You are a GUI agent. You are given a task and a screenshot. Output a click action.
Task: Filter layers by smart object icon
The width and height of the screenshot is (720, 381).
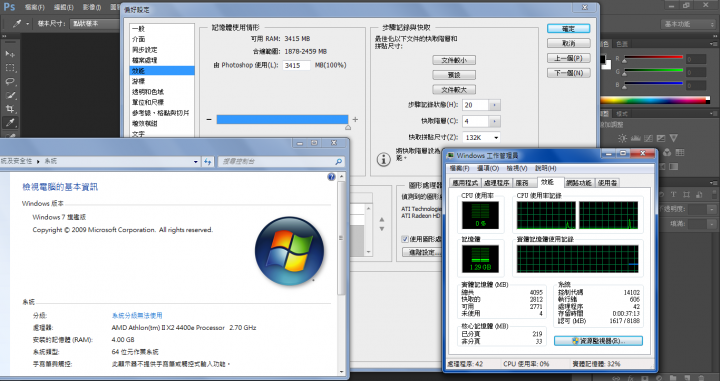tap(699, 195)
